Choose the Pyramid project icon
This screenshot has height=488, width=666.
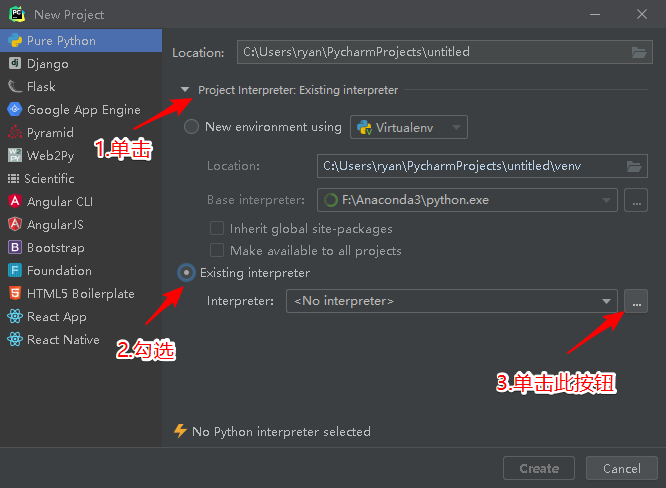coord(15,133)
